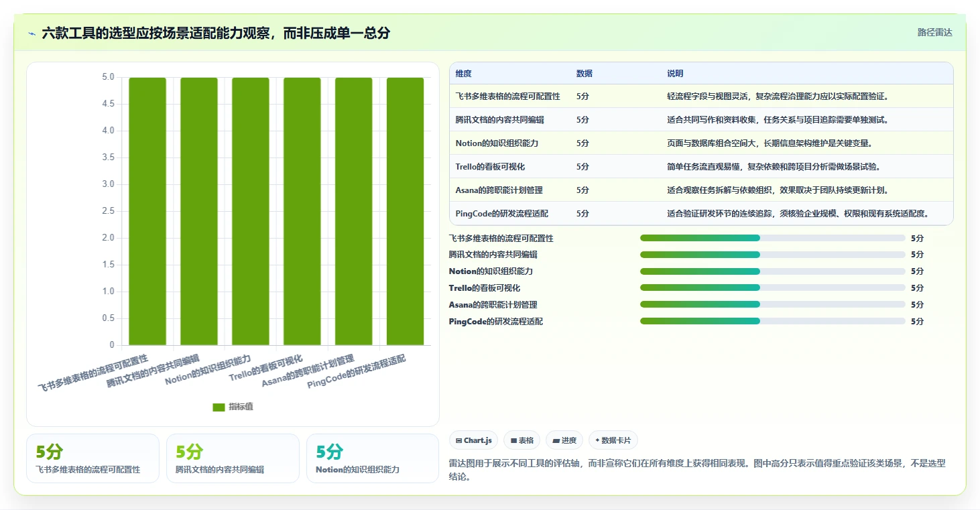Click the progress bar for 腾讯文档的内容共同编辑
The height and width of the screenshot is (510, 980).
tap(773, 255)
